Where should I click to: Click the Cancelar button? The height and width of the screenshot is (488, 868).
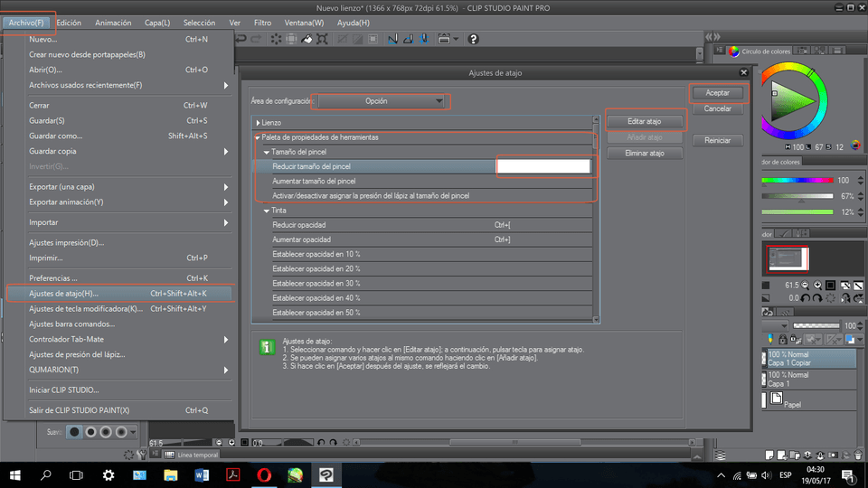717,109
